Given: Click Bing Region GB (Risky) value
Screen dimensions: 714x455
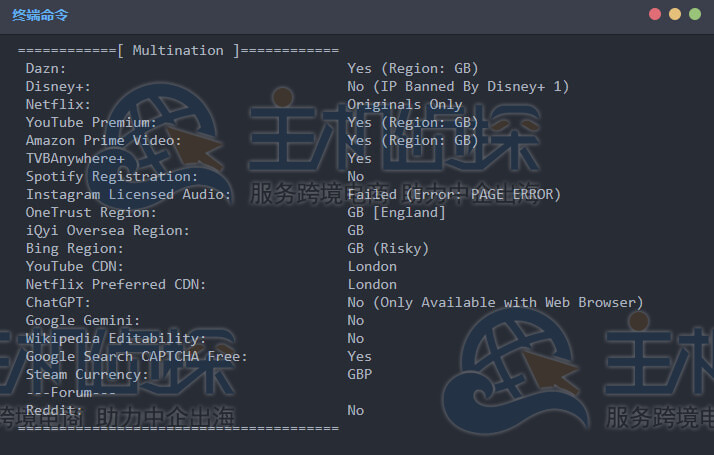Looking at the screenshot, I should click(388, 248).
